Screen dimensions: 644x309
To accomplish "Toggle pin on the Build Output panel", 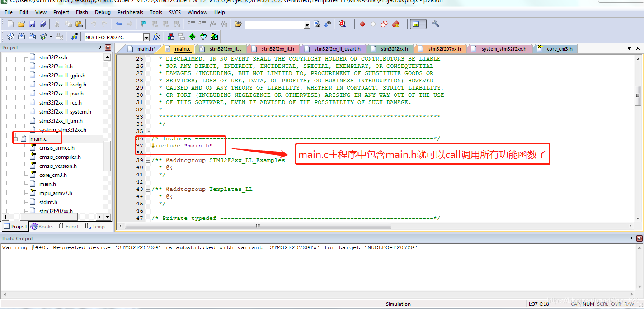I will (x=631, y=238).
